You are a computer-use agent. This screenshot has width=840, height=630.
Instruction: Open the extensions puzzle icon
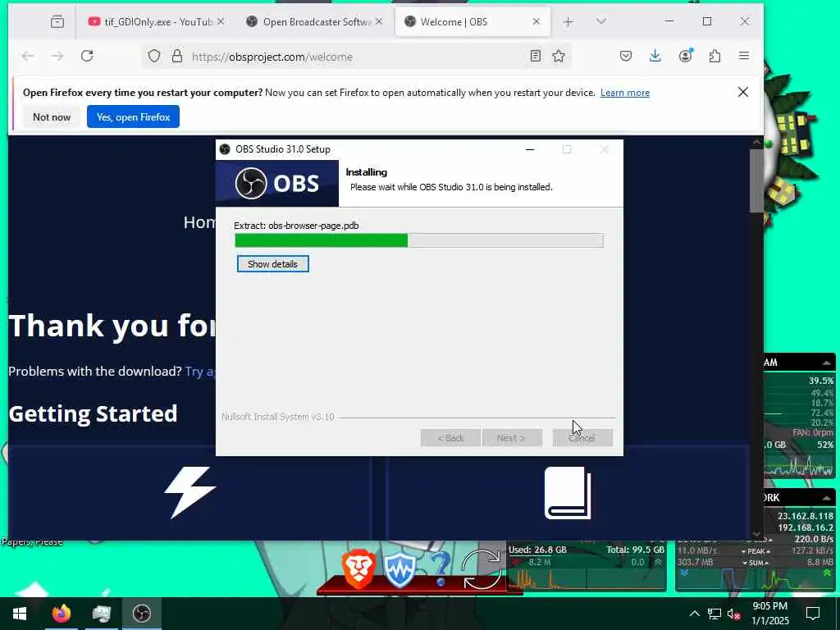click(x=714, y=56)
